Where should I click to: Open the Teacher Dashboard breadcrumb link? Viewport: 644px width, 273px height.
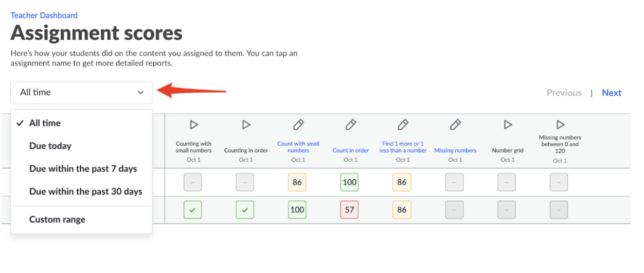[44, 15]
